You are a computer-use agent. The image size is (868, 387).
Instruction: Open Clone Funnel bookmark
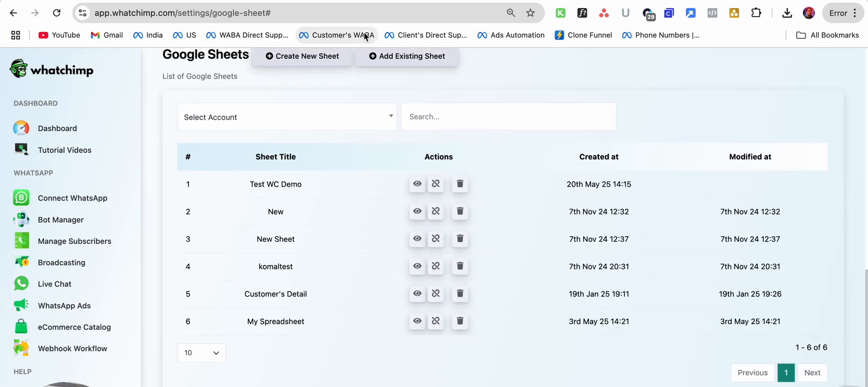click(583, 35)
